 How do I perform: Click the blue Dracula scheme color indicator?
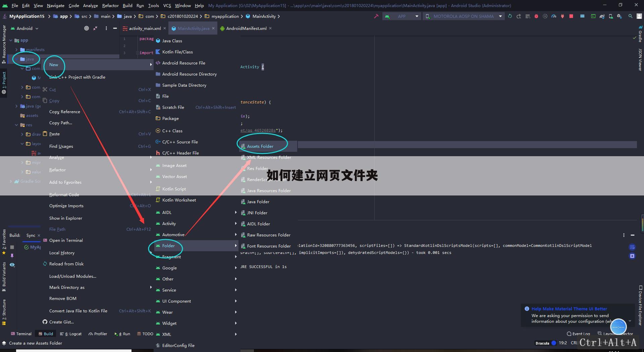pyautogui.click(x=553, y=343)
